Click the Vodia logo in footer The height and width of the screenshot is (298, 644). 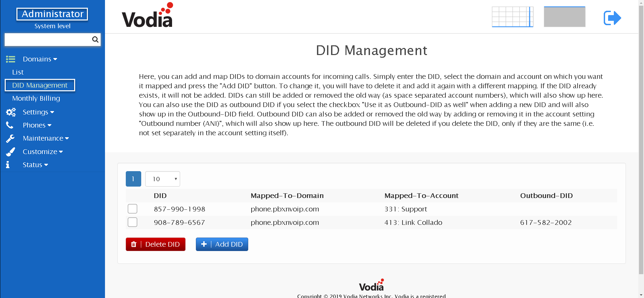(x=371, y=285)
